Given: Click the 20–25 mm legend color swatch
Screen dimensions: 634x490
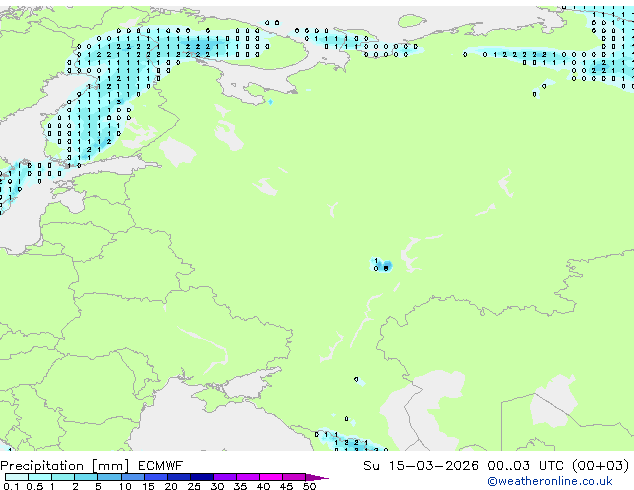Looking at the screenshot, I should (178, 477).
